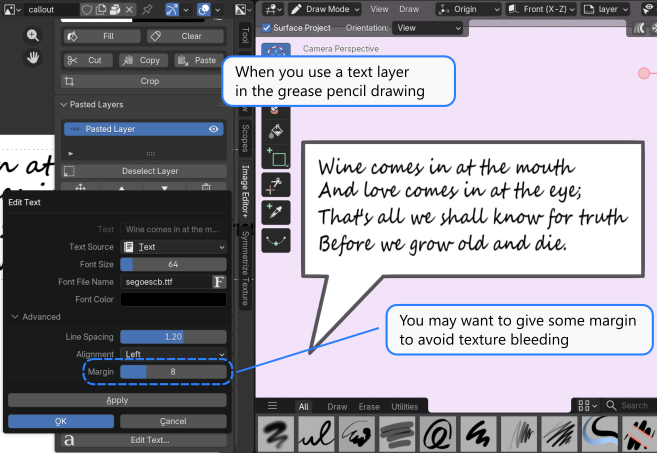
Task: Collapse the Advanced section
Action: pyautogui.click(x=14, y=317)
